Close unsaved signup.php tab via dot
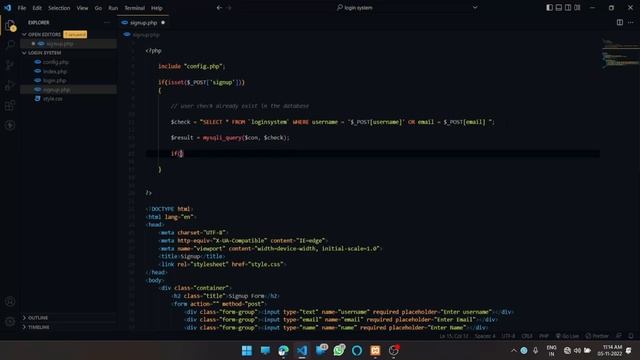The image size is (640, 360). pos(163,22)
